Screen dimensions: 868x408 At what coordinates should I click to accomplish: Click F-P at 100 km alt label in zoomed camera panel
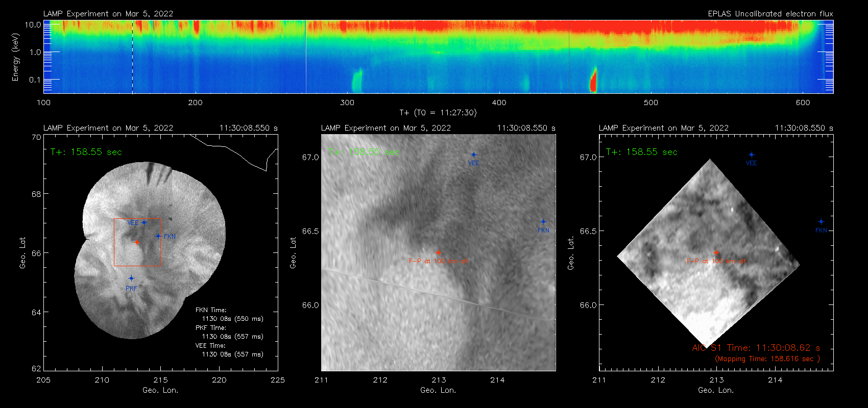pos(438,261)
